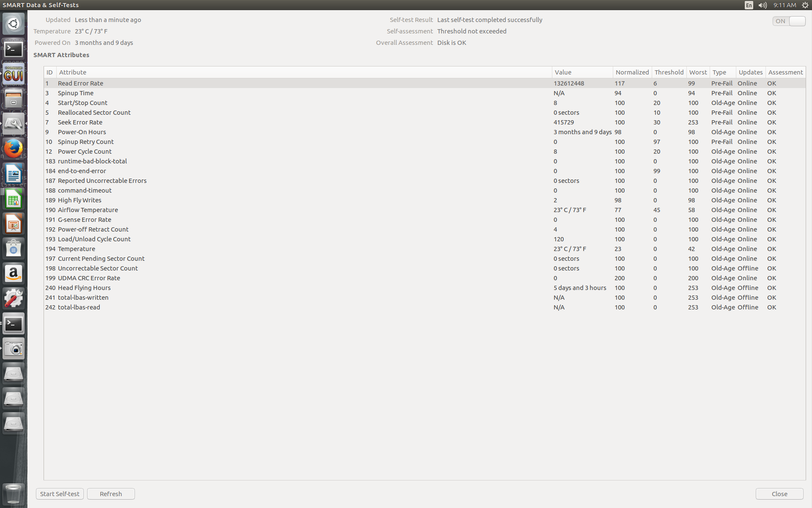The image size is (812, 508).
Task: Open the Screenshot camera launcher icon
Action: point(14,349)
